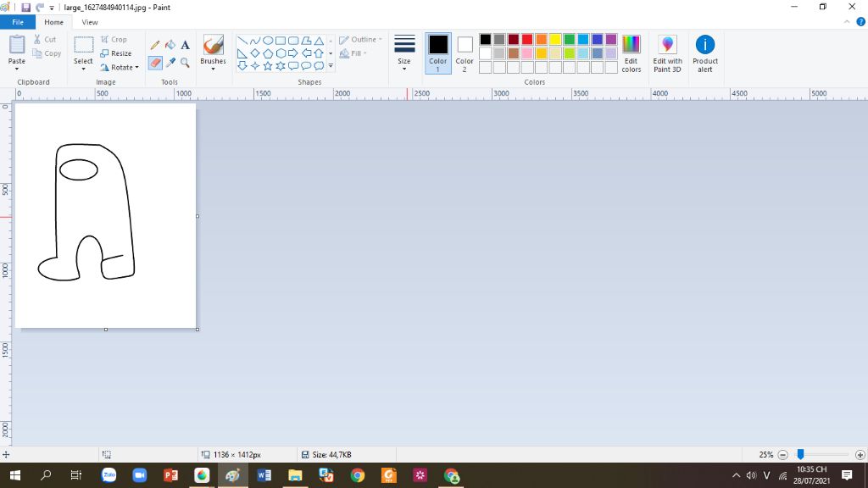
Task: Select the Text tool
Action: 185,45
